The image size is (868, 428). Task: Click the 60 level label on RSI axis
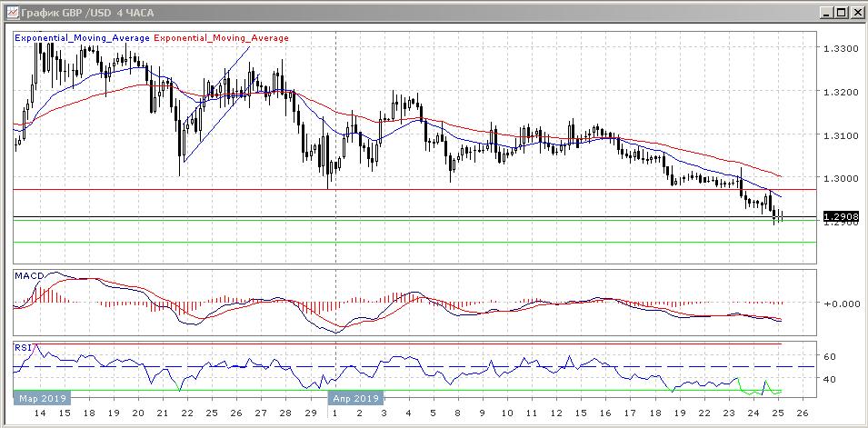(829, 357)
